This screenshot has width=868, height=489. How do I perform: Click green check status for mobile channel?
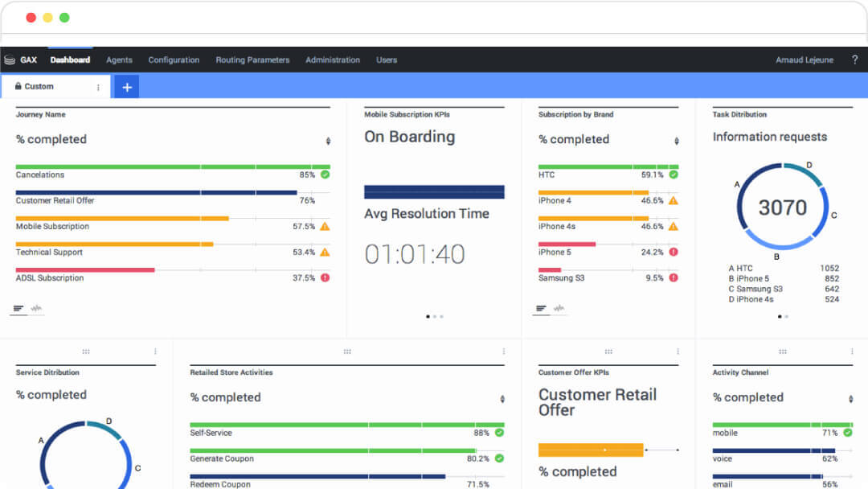[x=848, y=433]
